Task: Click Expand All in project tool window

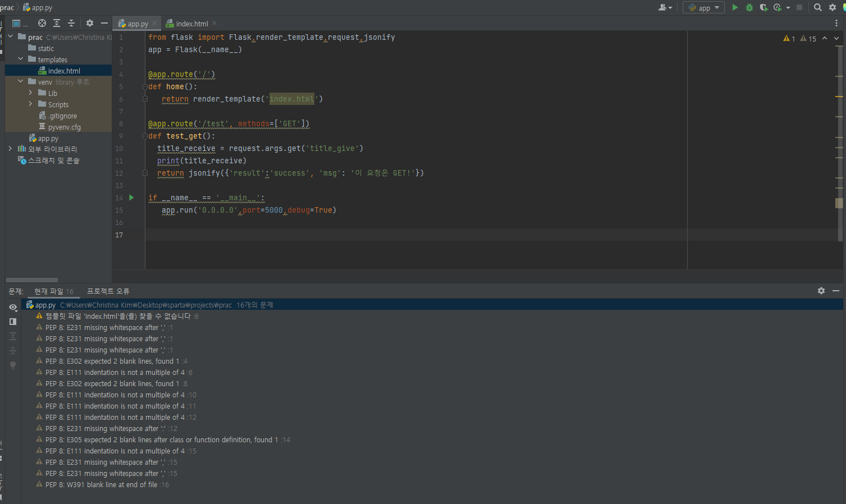Action: pyautogui.click(x=57, y=23)
